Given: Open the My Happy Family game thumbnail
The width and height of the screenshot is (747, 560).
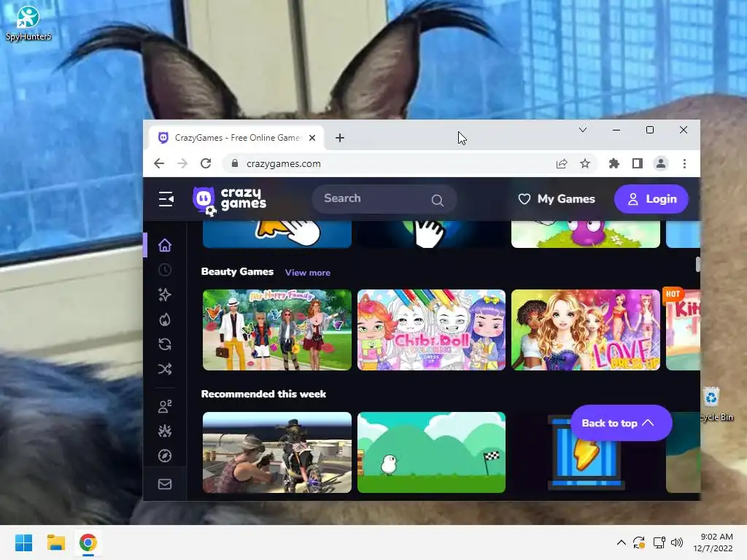Looking at the screenshot, I should (277, 330).
